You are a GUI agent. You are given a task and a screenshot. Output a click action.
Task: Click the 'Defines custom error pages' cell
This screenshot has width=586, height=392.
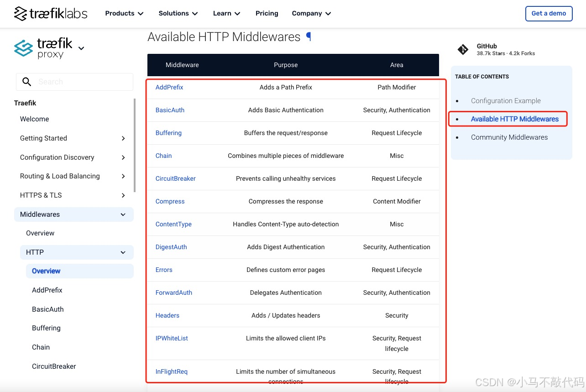[x=286, y=270]
